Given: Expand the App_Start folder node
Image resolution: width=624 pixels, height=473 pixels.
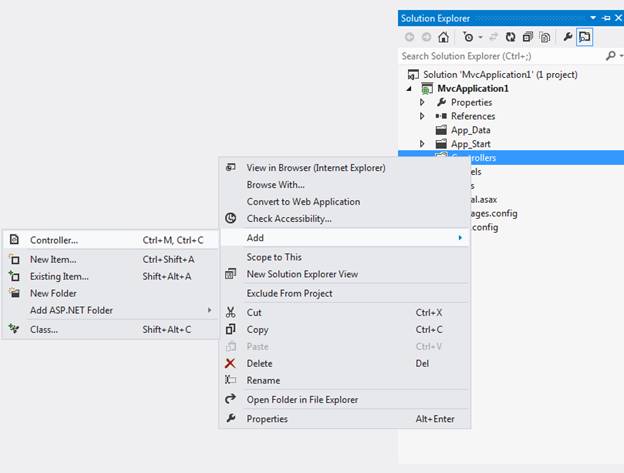Looking at the screenshot, I should tap(422, 144).
